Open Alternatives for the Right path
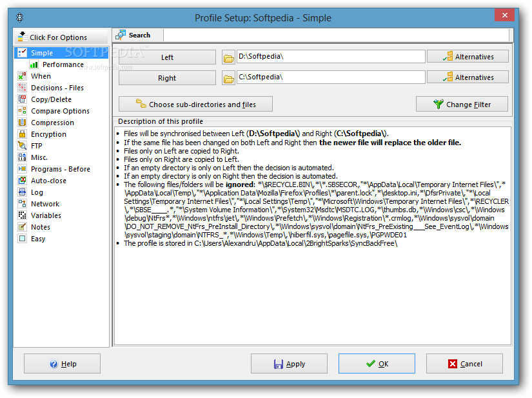Viewport: 532px width, 398px height. pyautogui.click(x=468, y=77)
